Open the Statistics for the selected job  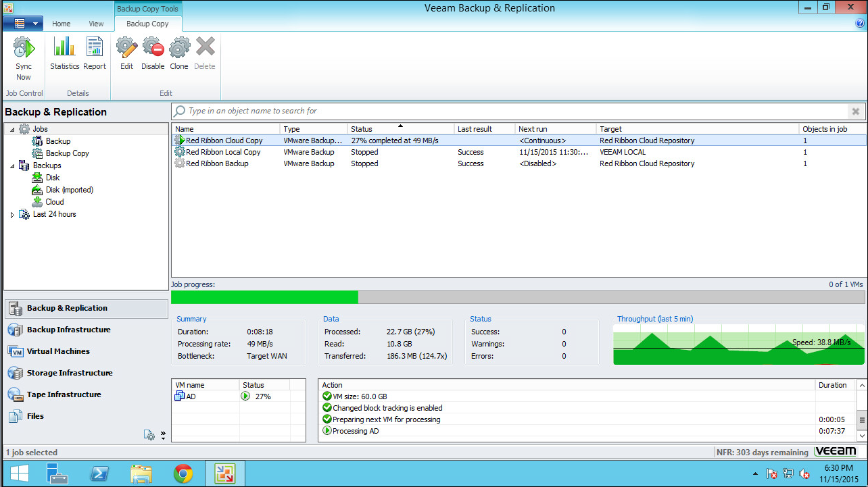click(x=65, y=54)
